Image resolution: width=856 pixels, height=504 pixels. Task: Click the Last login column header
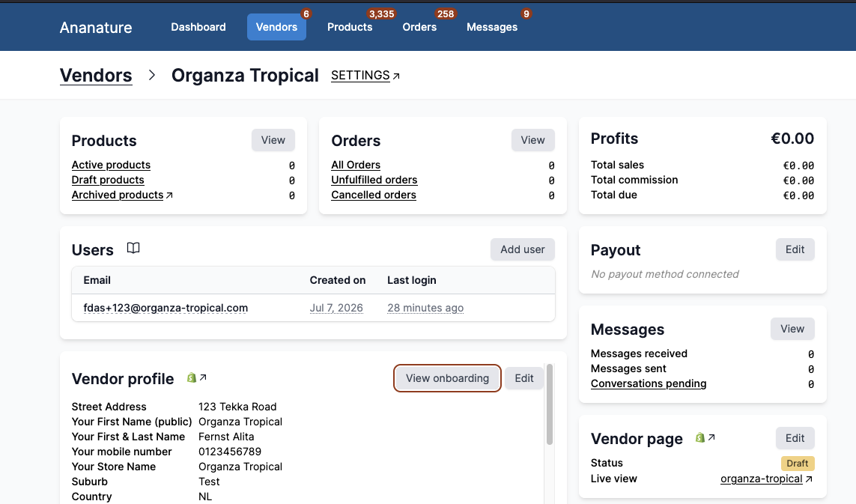click(412, 280)
